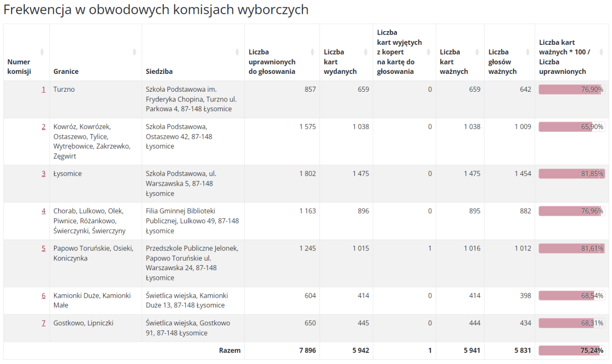The height and width of the screenshot is (364, 612).
Task: Click the Razem total row label
Action: click(229, 351)
